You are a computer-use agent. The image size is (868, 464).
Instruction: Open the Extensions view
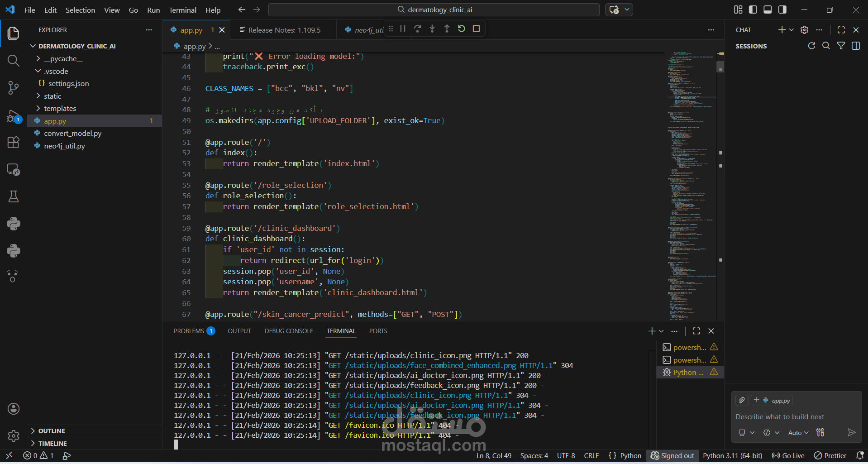(x=13, y=142)
